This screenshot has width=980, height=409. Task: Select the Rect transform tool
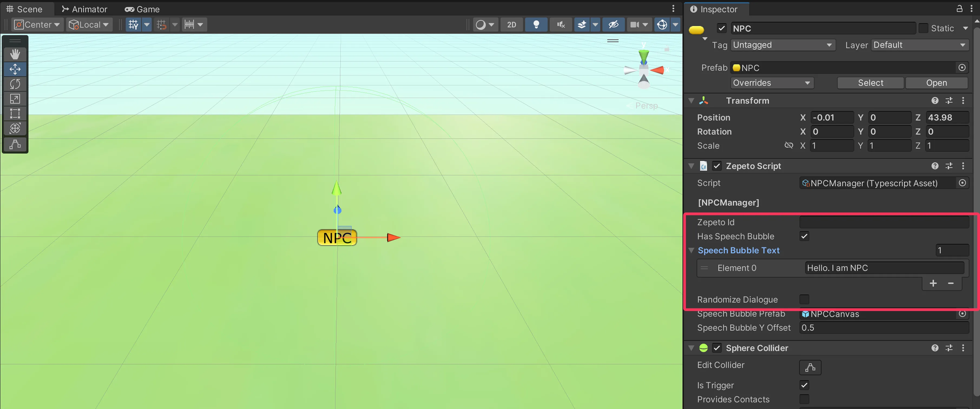[15, 113]
